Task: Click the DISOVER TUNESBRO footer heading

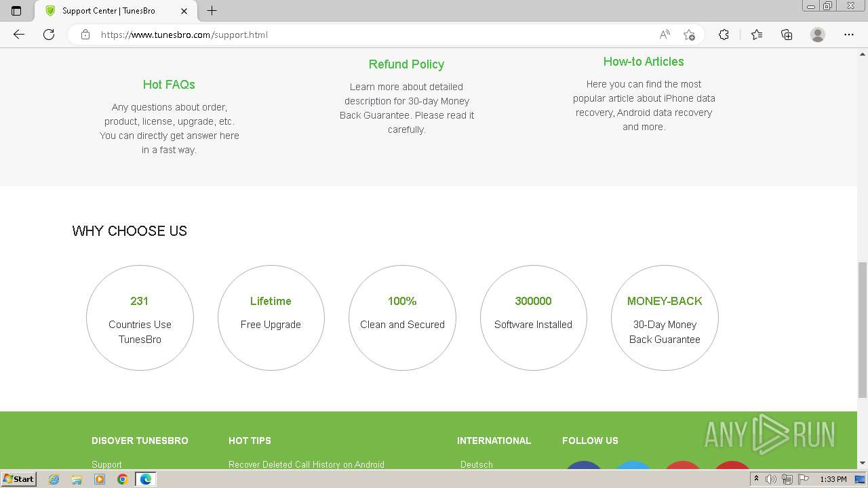Action: [140, 441]
